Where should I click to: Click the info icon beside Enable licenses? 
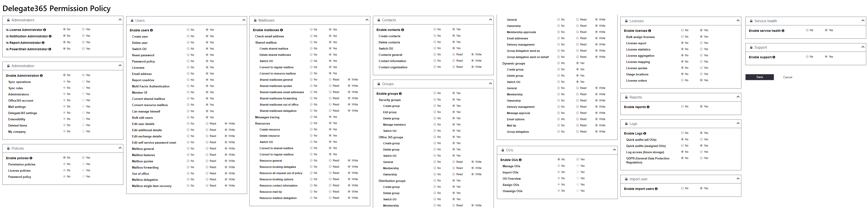tap(650, 31)
